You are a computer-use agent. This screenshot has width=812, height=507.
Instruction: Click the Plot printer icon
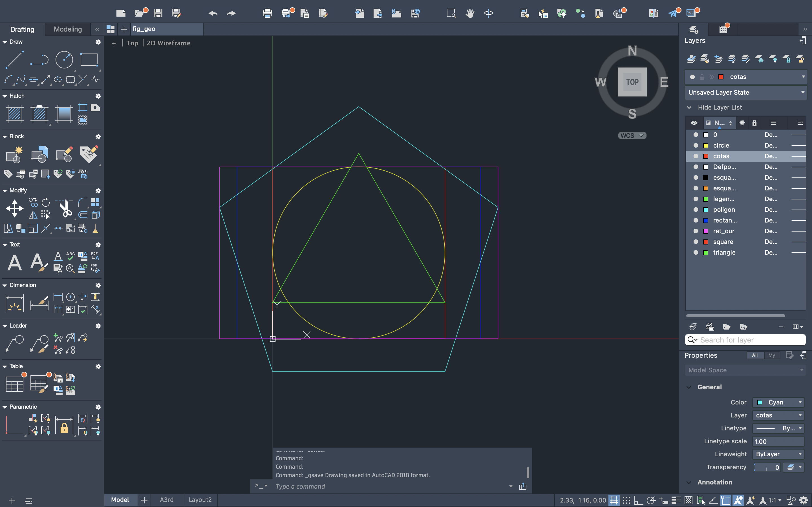click(267, 13)
